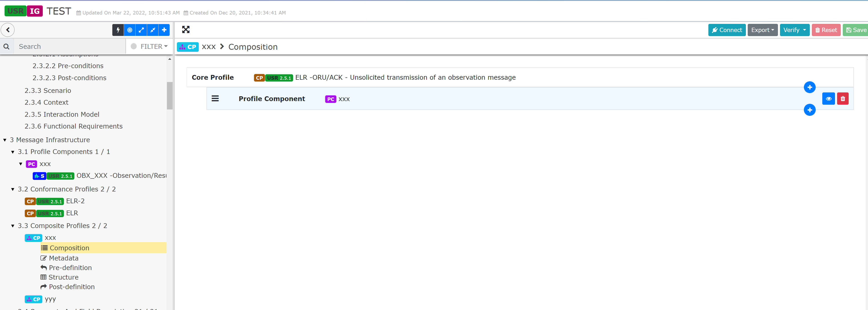Click the search magnifier icon in the sidebar
Image resolution: width=868 pixels, height=310 pixels.
6,46
